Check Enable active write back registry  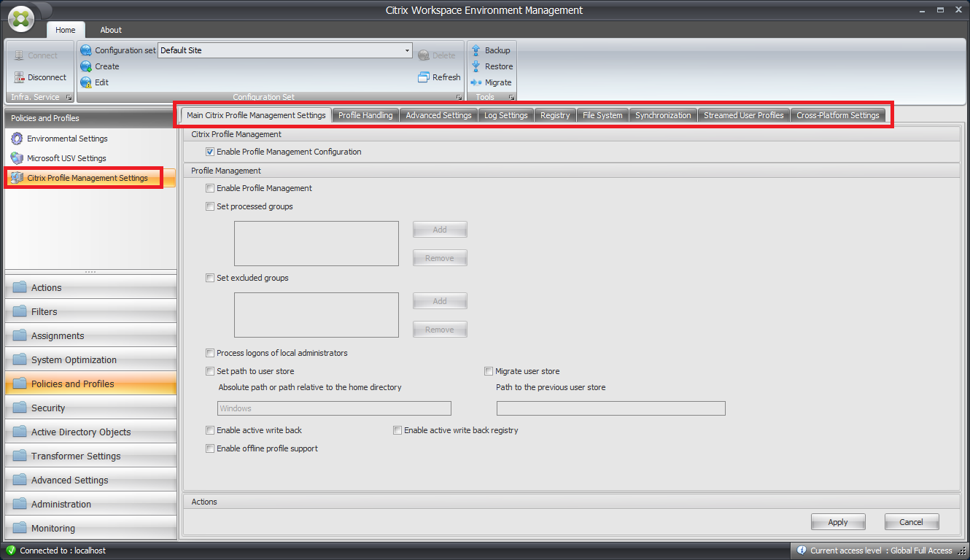click(397, 430)
